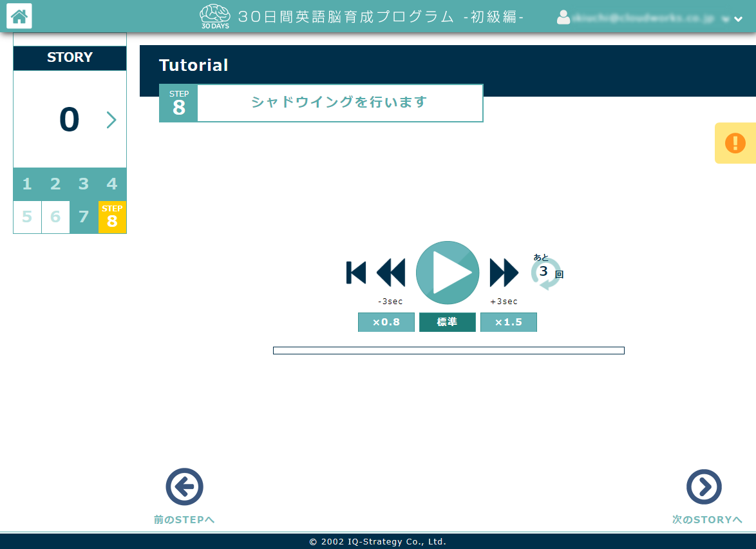This screenshot has width=756, height=549.
Task: Select the ×0.8 playback speed
Action: click(386, 322)
